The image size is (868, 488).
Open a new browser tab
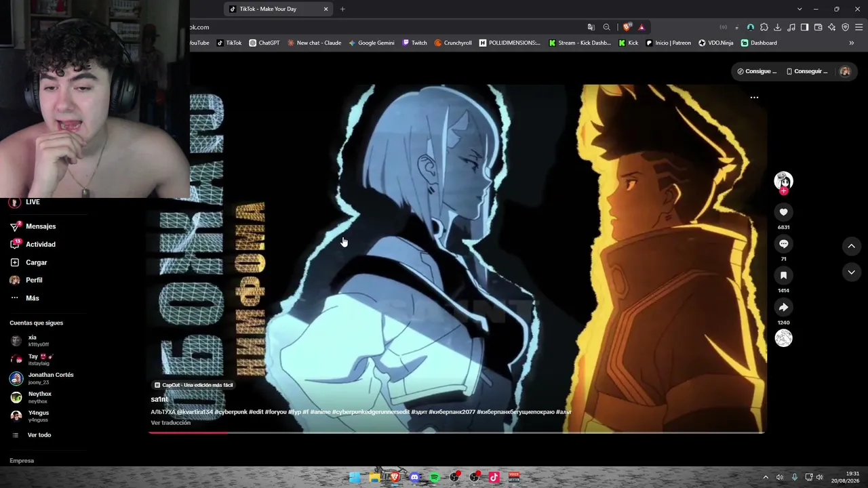(x=342, y=9)
